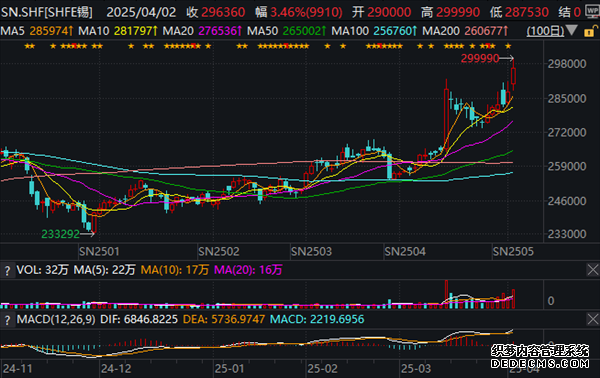Screen dimensions: 600x378
Task: Click the SN2504 contract label
Action: (405, 251)
